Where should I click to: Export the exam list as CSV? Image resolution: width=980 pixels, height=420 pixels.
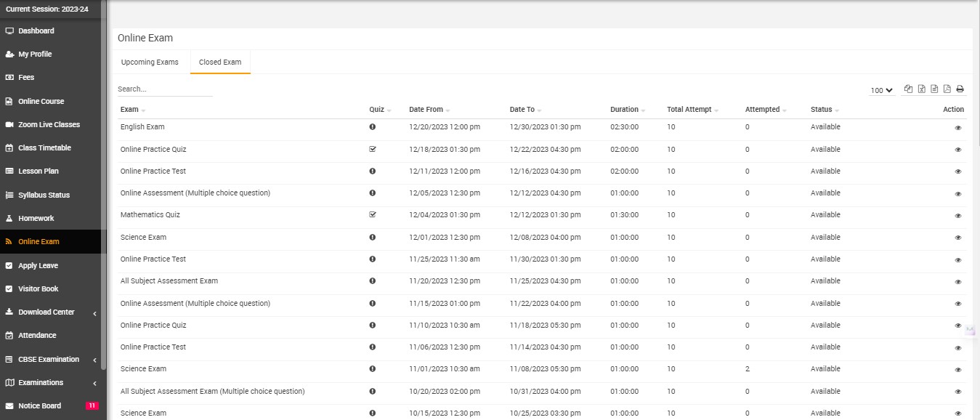(x=934, y=89)
